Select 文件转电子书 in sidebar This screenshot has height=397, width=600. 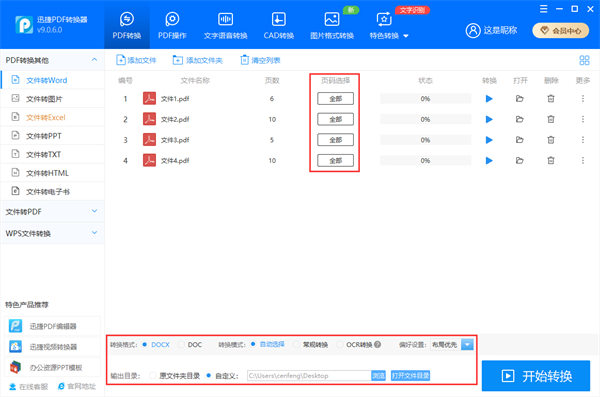[x=53, y=191]
